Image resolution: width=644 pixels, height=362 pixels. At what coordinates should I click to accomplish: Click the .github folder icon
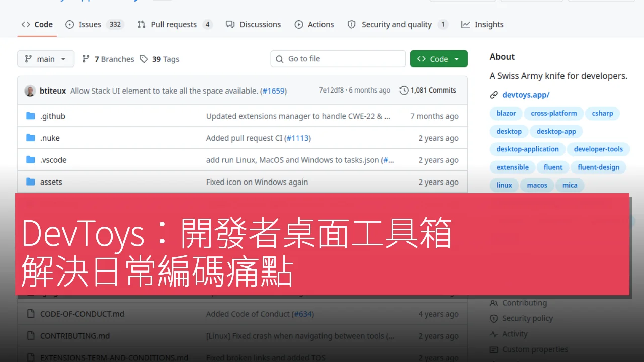[x=30, y=116]
